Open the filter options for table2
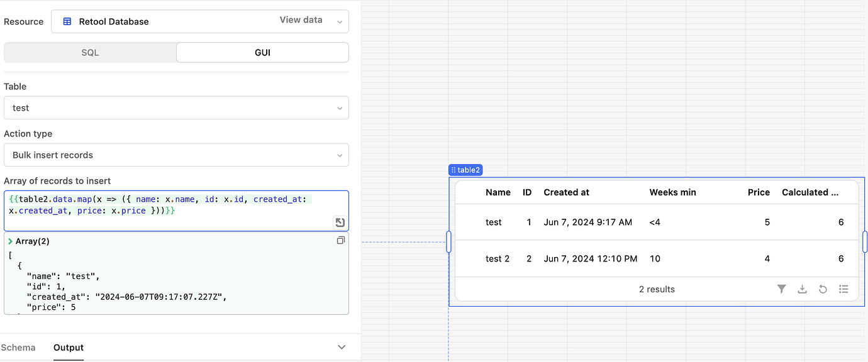The width and height of the screenshot is (868, 362). coord(781,289)
